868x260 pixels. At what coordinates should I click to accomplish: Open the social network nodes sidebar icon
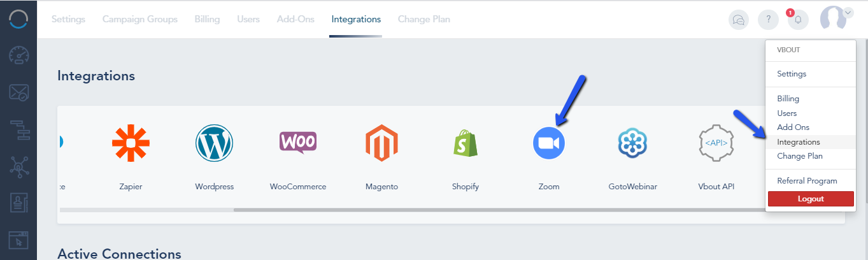click(x=18, y=168)
